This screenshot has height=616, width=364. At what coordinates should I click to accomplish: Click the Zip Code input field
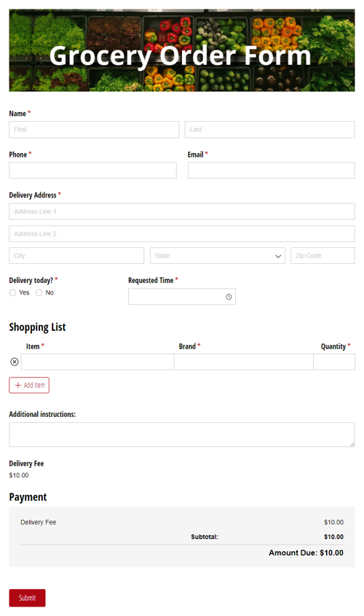(x=323, y=256)
